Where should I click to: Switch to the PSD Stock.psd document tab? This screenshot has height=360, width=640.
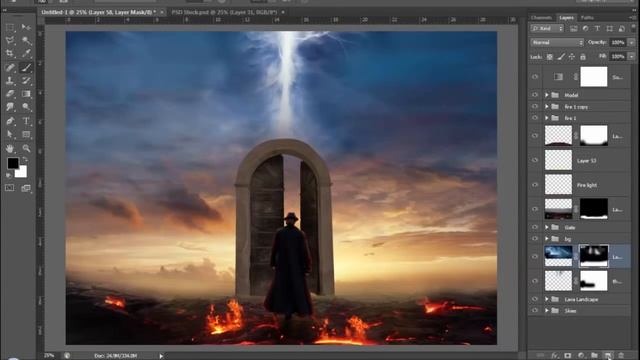pos(224,12)
